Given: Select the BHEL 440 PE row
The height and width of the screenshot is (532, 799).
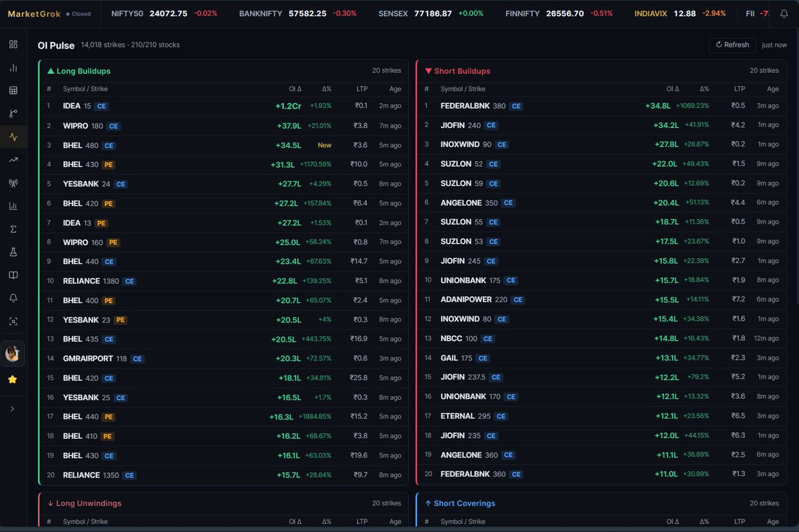Looking at the screenshot, I should coord(224,417).
